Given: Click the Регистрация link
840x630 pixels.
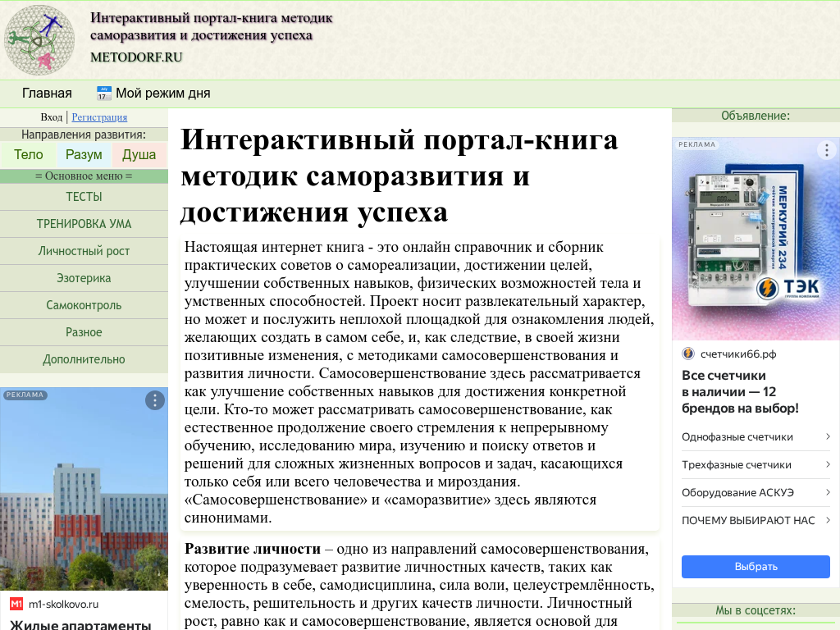Looking at the screenshot, I should (x=99, y=117).
